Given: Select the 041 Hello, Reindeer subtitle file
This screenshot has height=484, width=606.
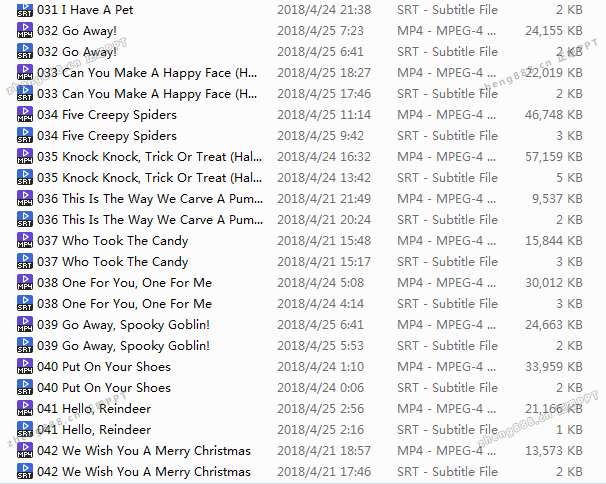Looking at the screenshot, I should 94,429.
